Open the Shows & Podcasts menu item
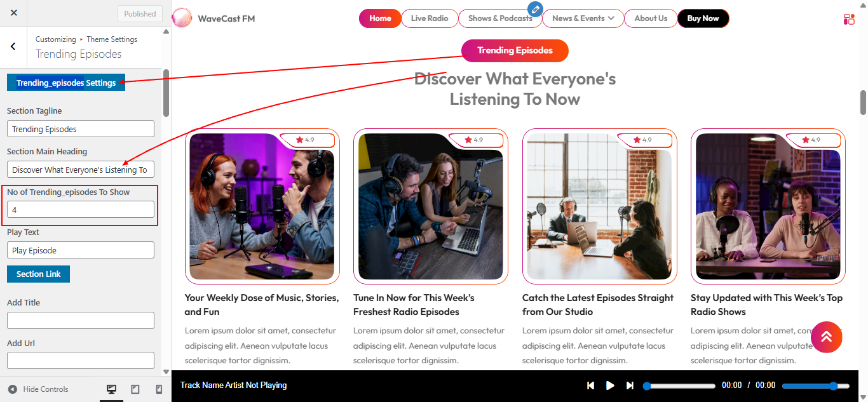 coord(499,18)
